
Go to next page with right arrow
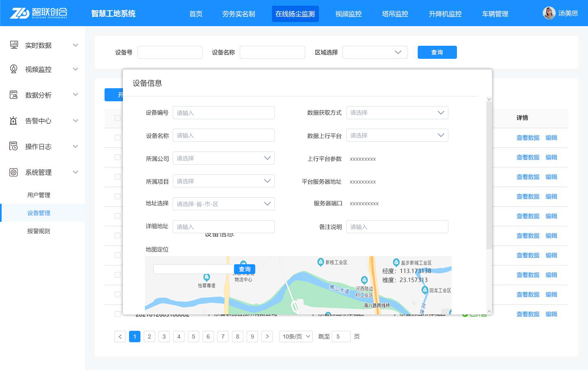tap(267, 337)
